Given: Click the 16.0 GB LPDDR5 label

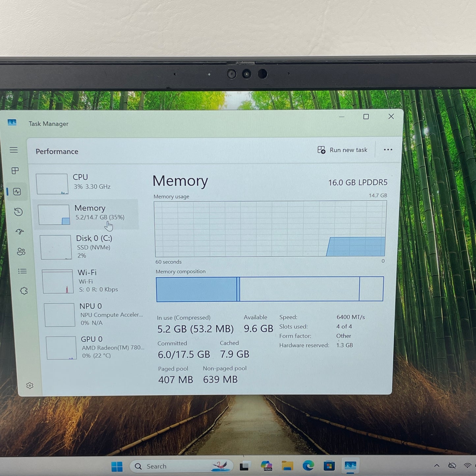Looking at the screenshot, I should (358, 182).
